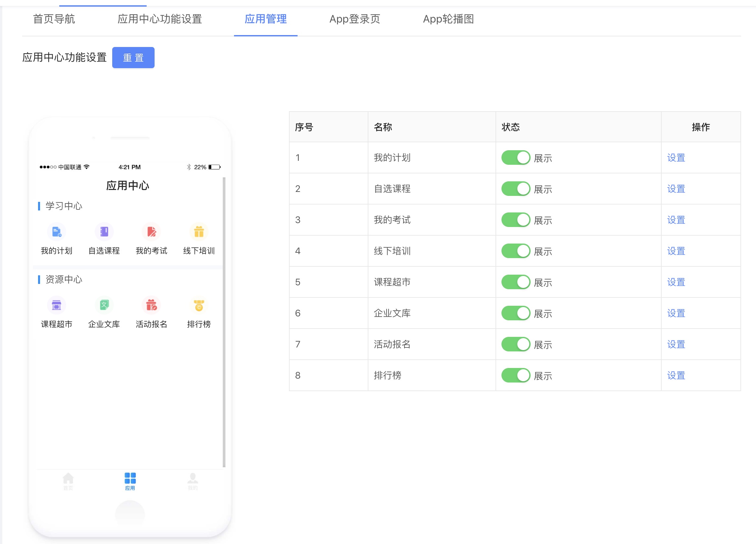Viewport: 756px width, 544px height.
Task: Switch to the 首页导航 tab
Action: [54, 19]
